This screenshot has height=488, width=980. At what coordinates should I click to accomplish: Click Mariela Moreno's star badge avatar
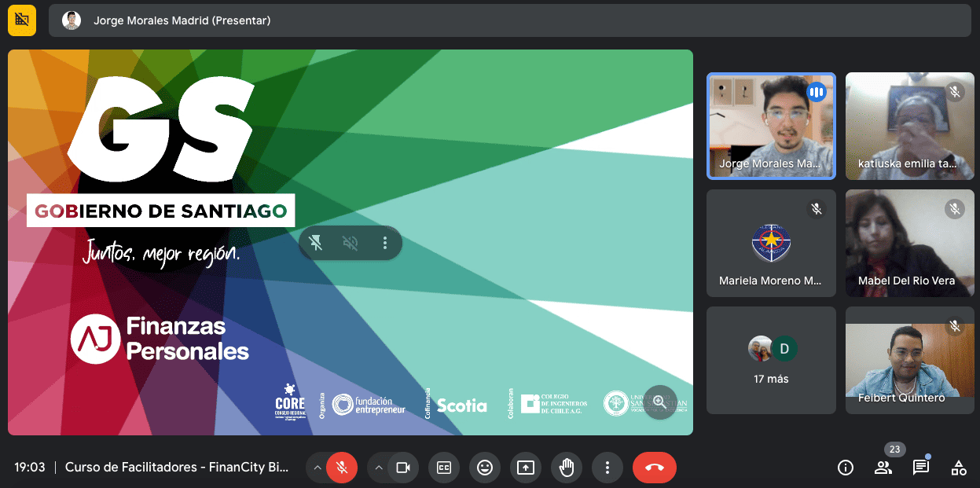coord(771,242)
